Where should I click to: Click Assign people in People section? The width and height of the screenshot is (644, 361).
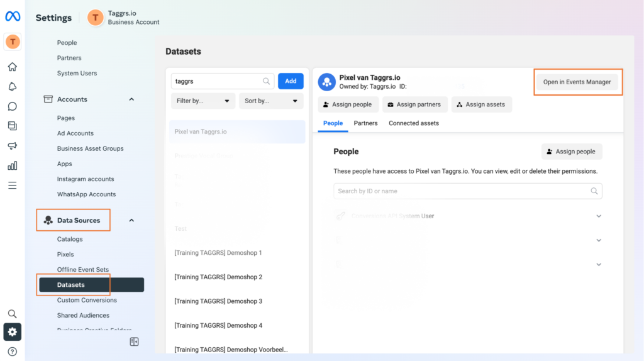[x=572, y=152]
